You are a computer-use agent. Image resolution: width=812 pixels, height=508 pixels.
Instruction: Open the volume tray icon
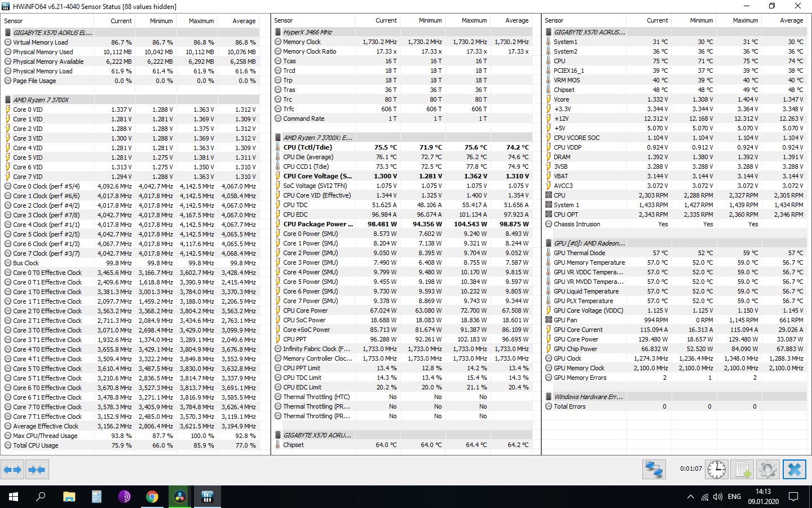pyautogui.click(x=717, y=497)
